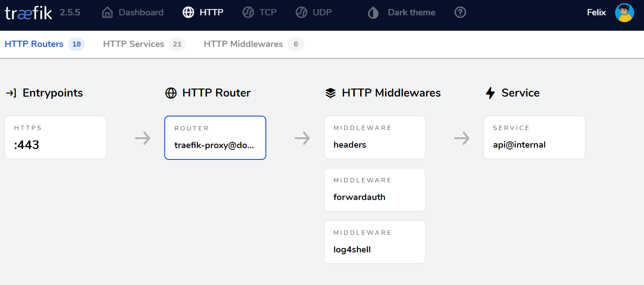
Task: Click the Felix username label
Action: [596, 13]
